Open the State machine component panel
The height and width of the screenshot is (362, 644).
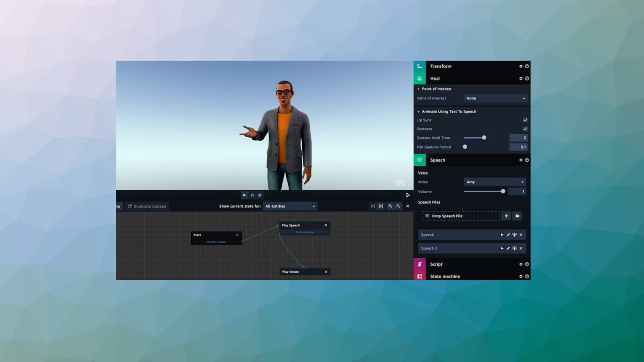[445, 276]
